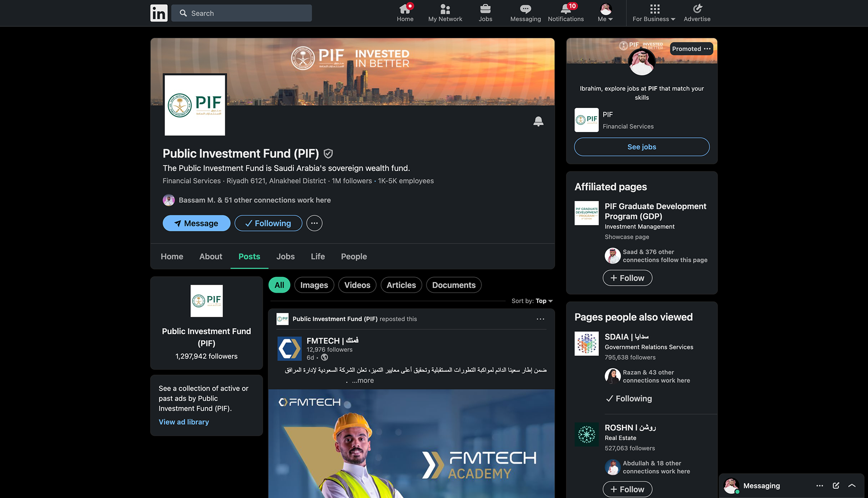The width and height of the screenshot is (868, 498).
Task: View Notifications with 10 badge
Action: coord(566,13)
